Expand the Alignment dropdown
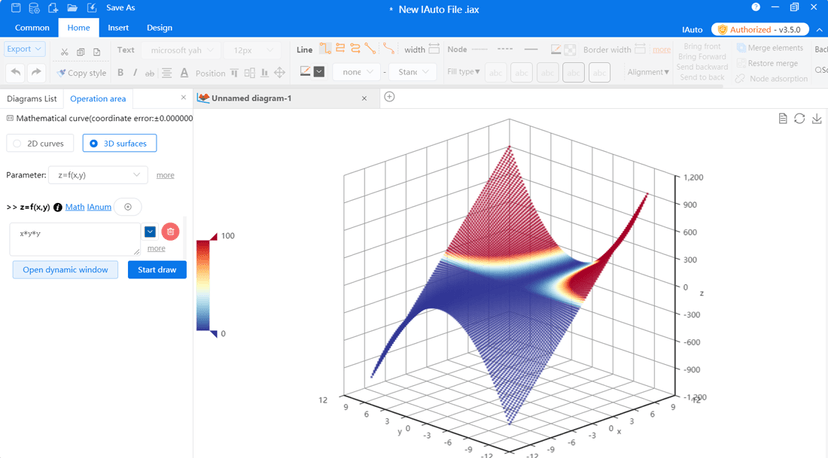828x458 pixels. pyautogui.click(x=648, y=72)
